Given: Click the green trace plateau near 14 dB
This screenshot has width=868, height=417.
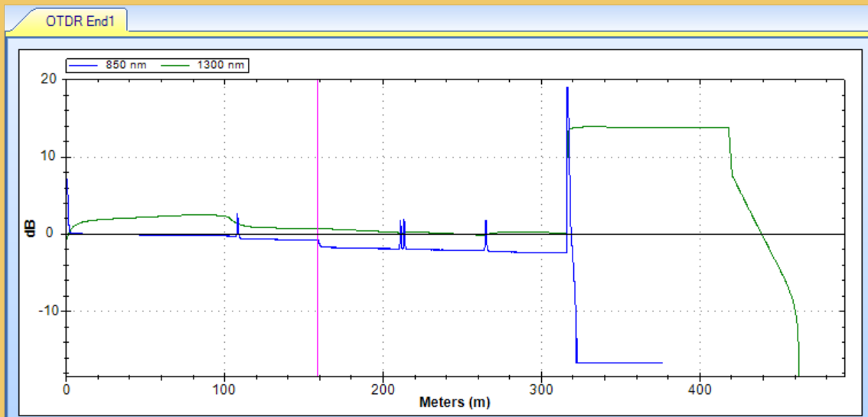Looking at the screenshot, I should (651, 127).
